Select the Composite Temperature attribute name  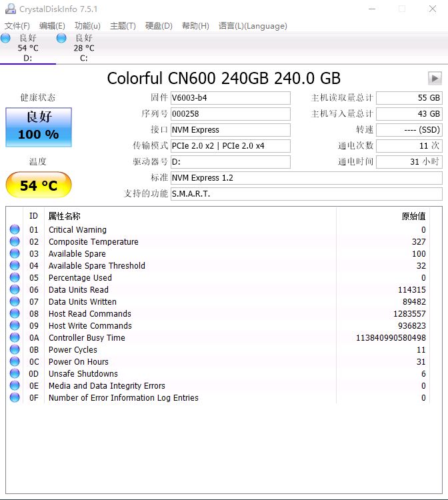(93, 242)
